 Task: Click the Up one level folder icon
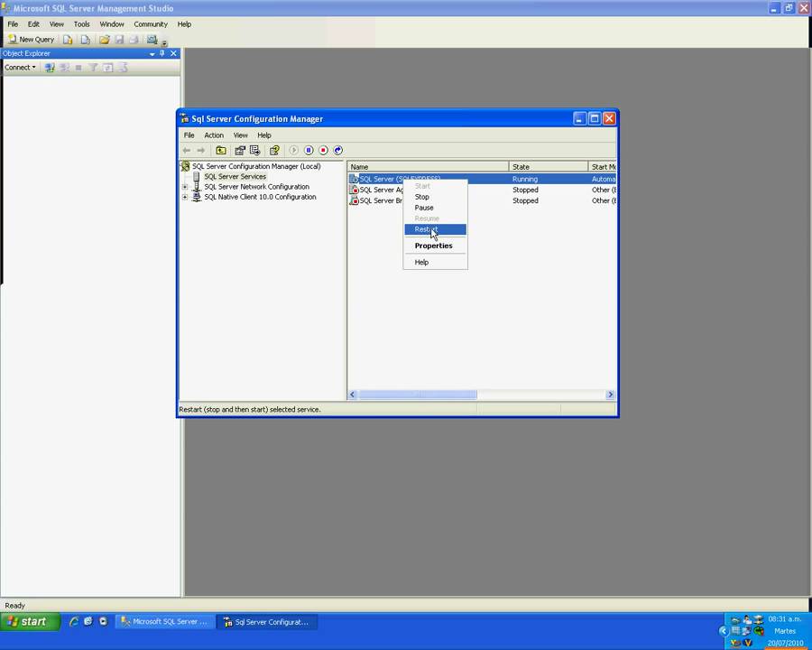click(221, 151)
